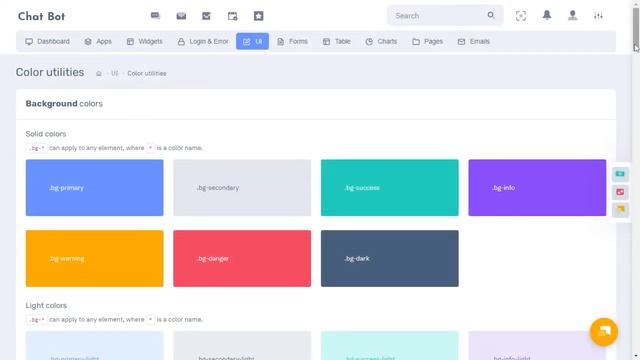Open the Login & Error menu
Viewport: 640px width, 360px height.
tap(203, 42)
